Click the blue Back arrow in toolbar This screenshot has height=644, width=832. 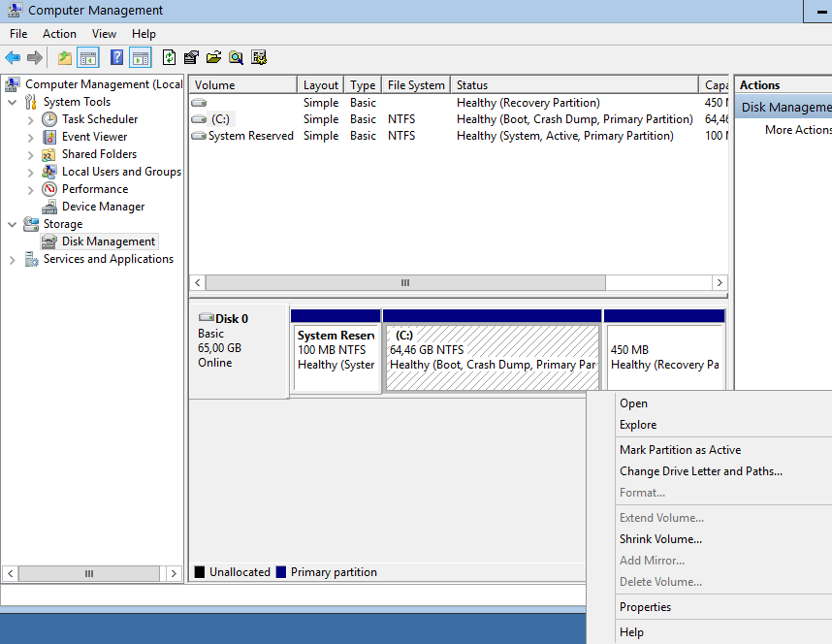13,58
